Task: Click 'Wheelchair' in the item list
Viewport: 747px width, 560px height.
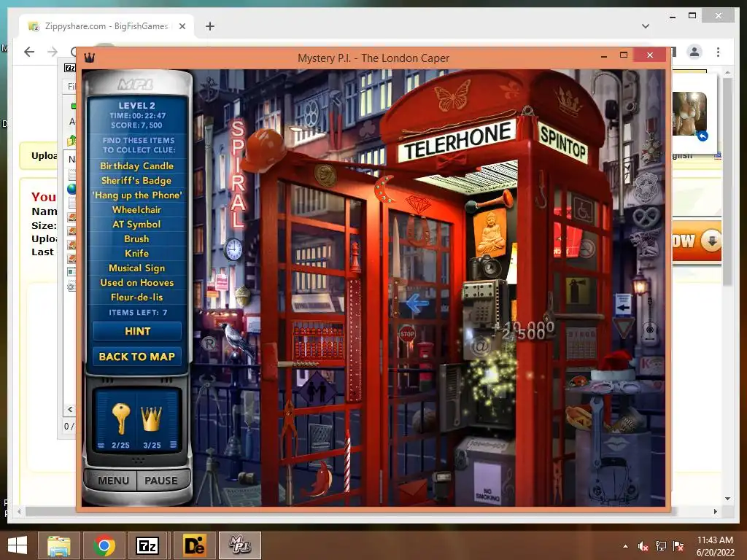Action: tap(136, 209)
